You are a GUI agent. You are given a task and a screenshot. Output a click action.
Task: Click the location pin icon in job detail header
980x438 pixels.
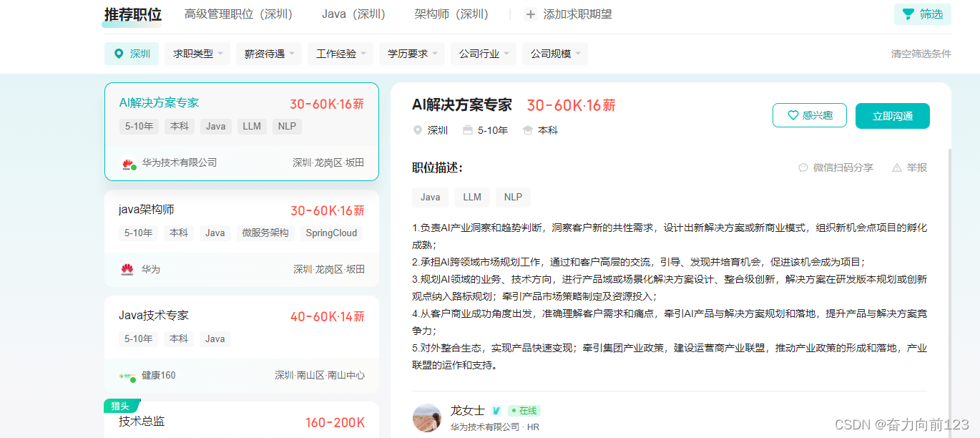(x=418, y=130)
